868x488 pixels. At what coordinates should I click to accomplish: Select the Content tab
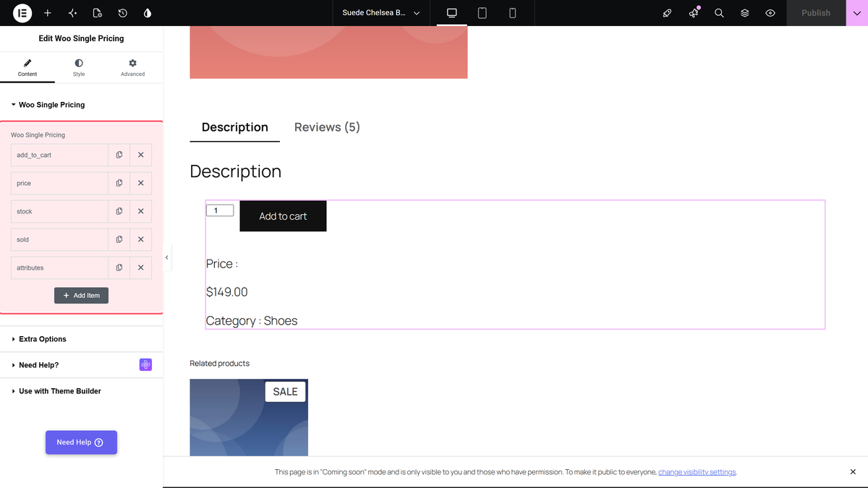pyautogui.click(x=27, y=68)
